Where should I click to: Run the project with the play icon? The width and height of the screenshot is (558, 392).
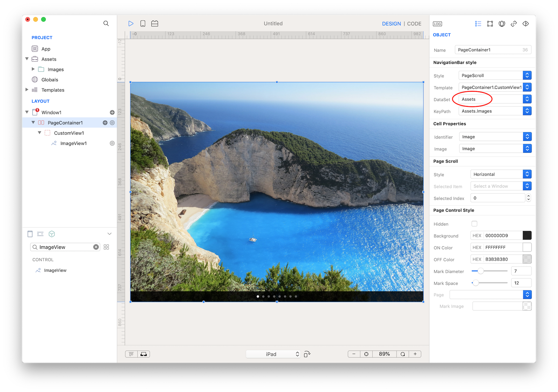131,23
